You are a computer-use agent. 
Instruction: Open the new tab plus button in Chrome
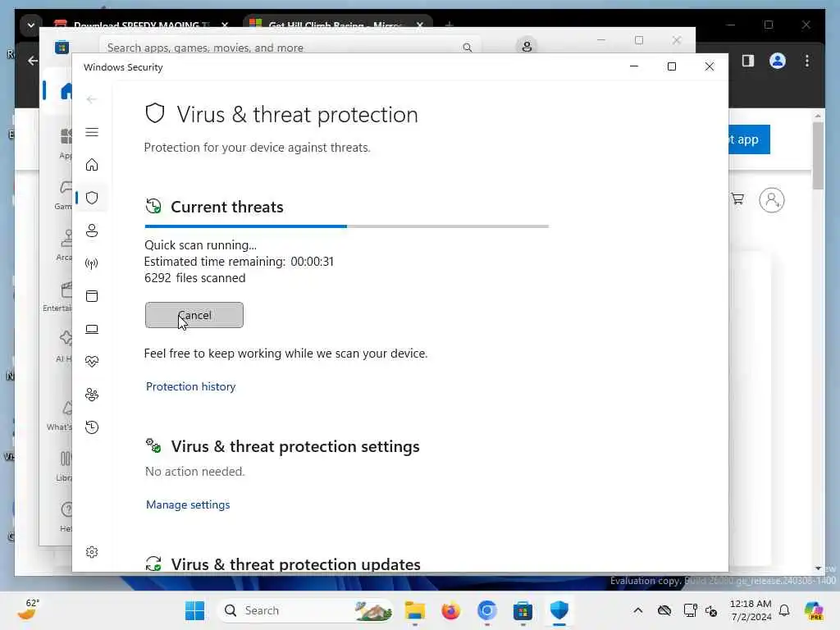coord(449,25)
